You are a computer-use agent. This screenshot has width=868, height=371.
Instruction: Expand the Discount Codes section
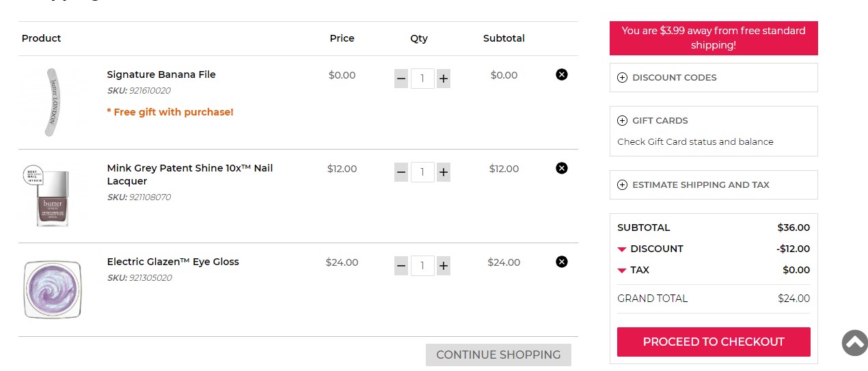point(714,78)
